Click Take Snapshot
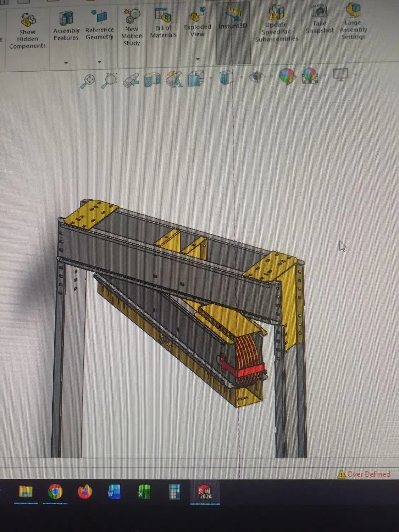Image resolution: width=399 pixels, height=532 pixels. coord(319,21)
